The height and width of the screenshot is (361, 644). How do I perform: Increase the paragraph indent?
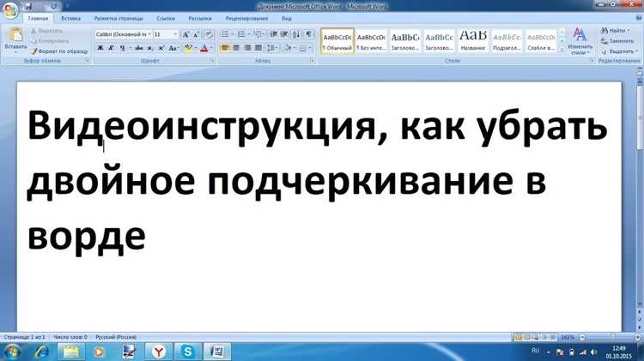click(284, 34)
